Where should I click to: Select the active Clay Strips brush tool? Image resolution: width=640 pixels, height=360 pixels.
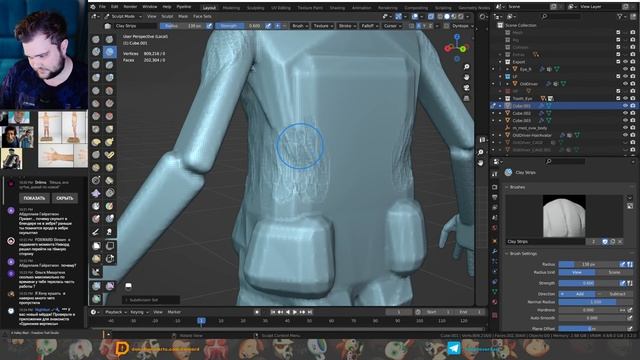109,52
